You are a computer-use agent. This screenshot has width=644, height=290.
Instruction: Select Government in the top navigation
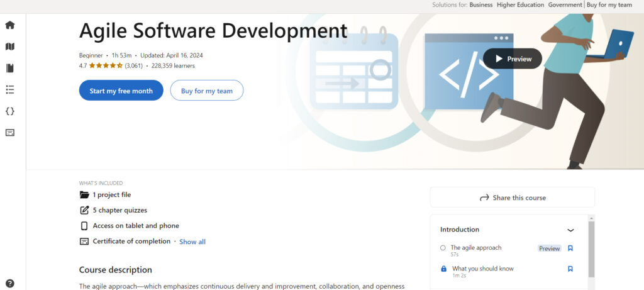(565, 5)
